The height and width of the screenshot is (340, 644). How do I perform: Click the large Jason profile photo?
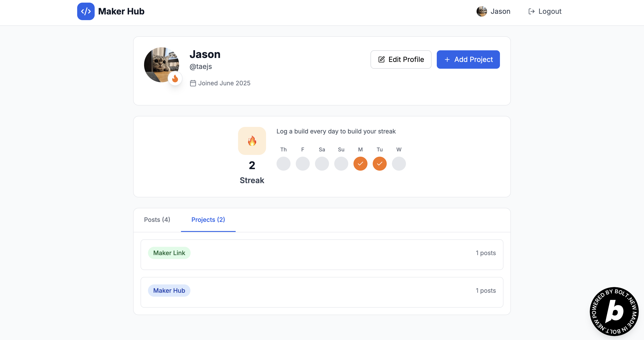click(161, 65)
